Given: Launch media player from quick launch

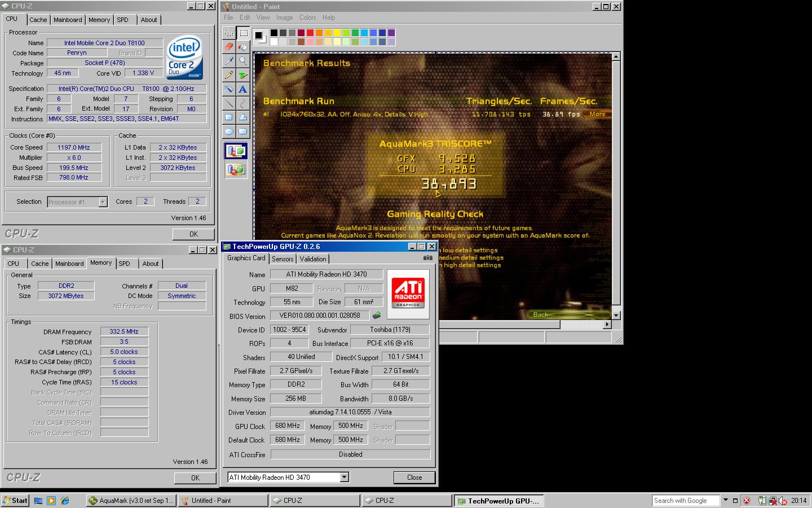Looking at the screenshot, I should click(x=51, y=500).
